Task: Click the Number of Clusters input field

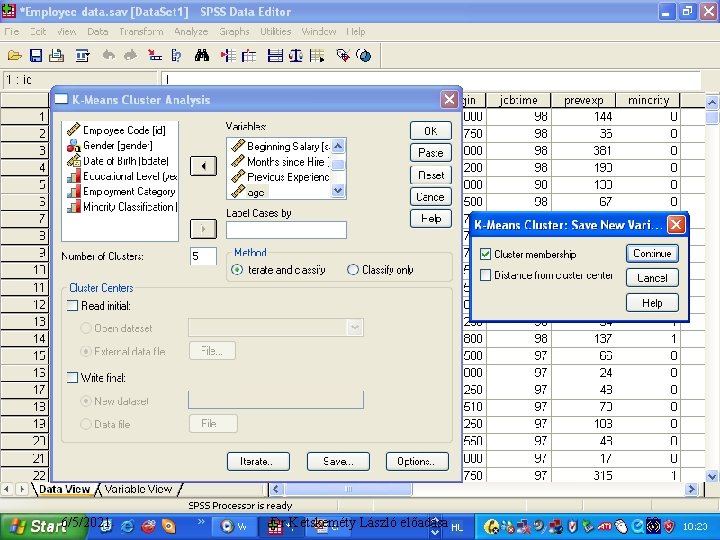Action: point(203,256)
